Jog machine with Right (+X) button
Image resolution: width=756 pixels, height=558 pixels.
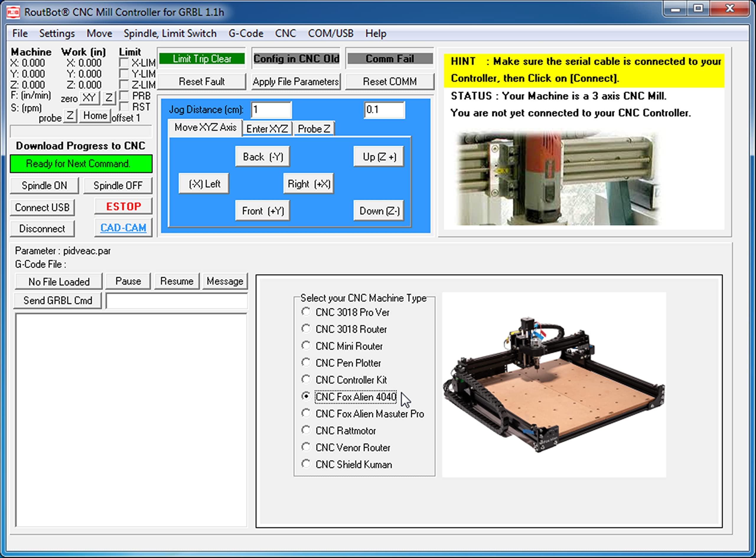(309, 184)
